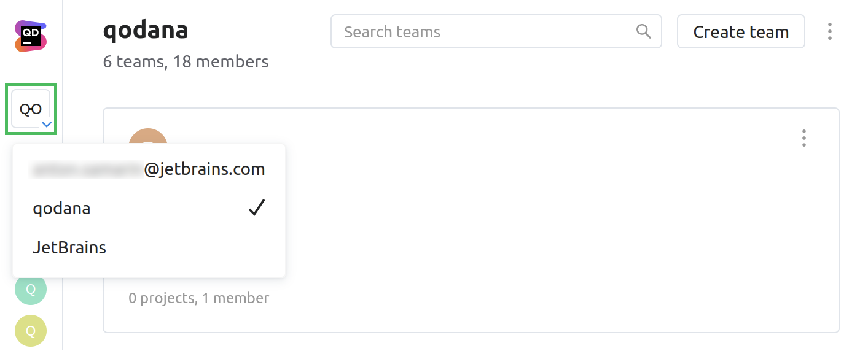Open the team card's three-dot menu
This screenshot has width=868, height=351.
[x=803, y=139]
